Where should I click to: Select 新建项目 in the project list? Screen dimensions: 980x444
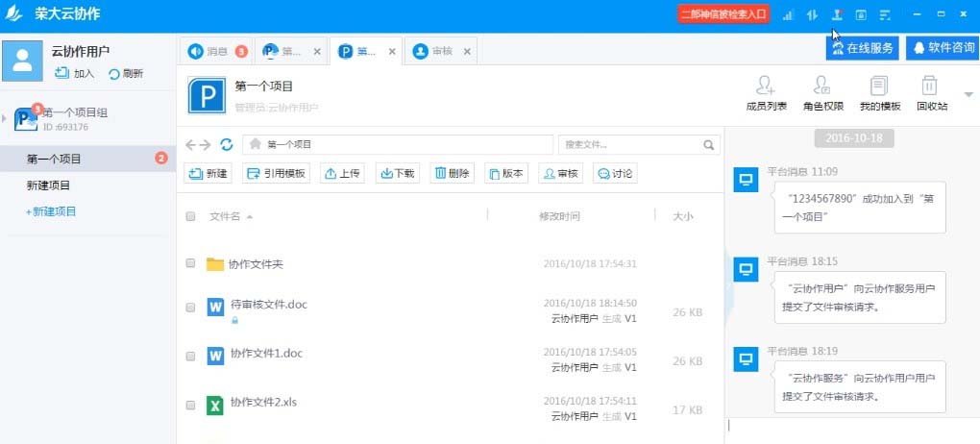(x=48, y=185)
